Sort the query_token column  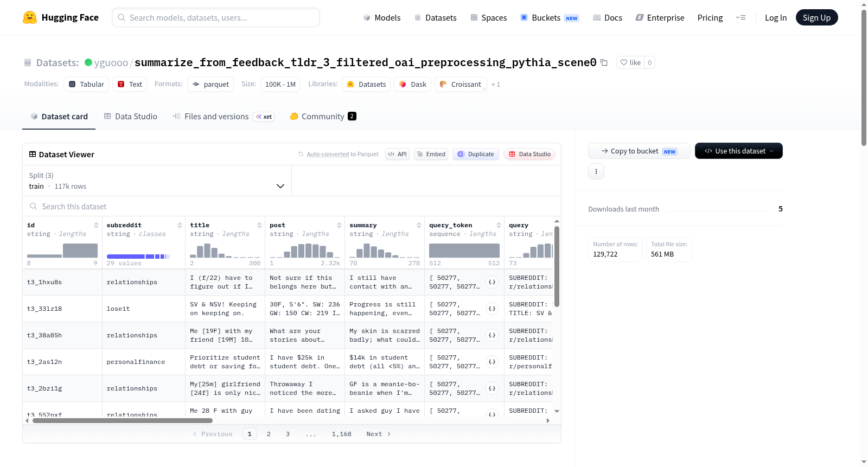pyautogui.click(x=499, y=225)
